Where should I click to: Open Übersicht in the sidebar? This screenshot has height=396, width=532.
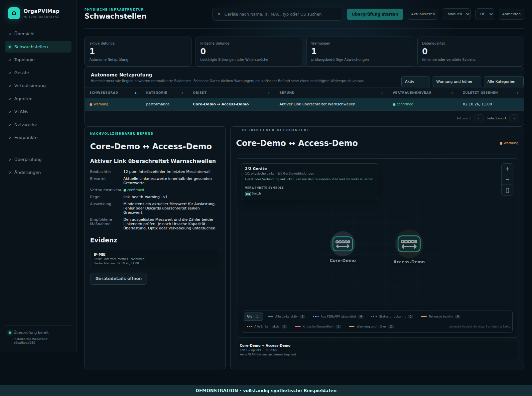(38, 34)
